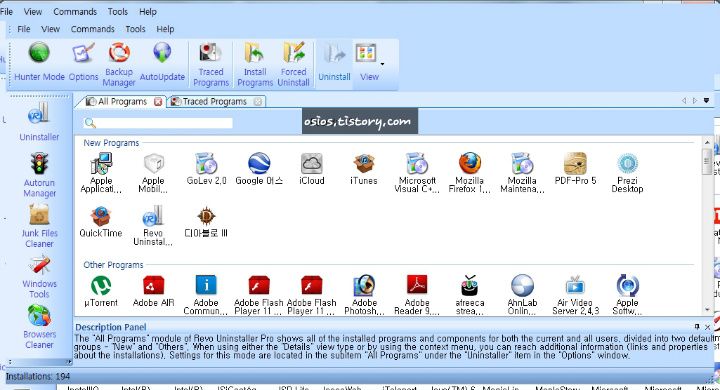The height and width of the screenshot is (390, 720).
Task: Click the Install Programs toolbar icon
Action: [255, 53]
